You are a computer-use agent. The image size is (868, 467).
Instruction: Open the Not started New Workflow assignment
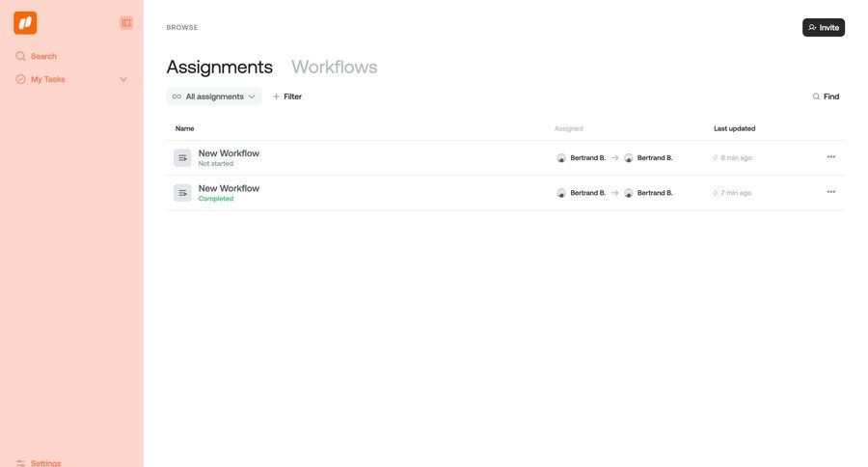[229, 153]
